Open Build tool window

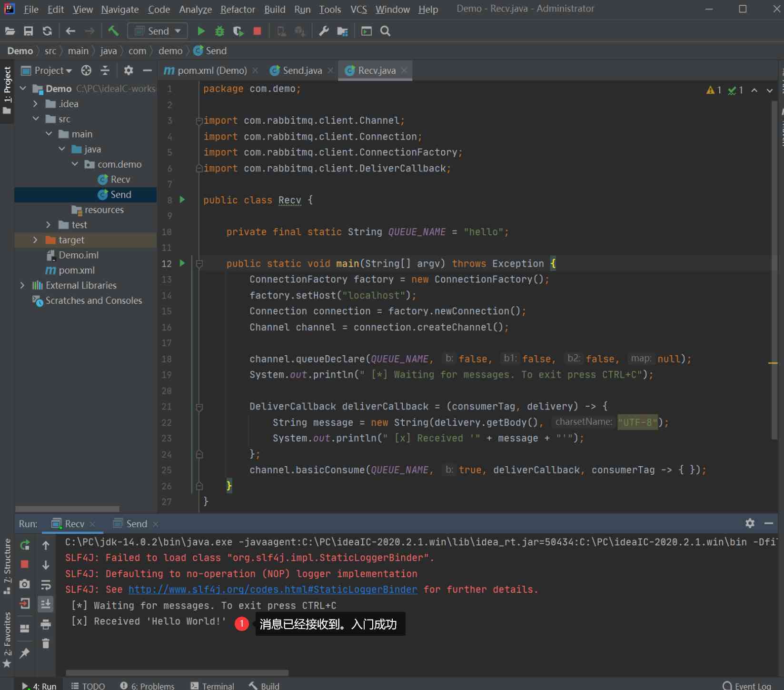264,686
